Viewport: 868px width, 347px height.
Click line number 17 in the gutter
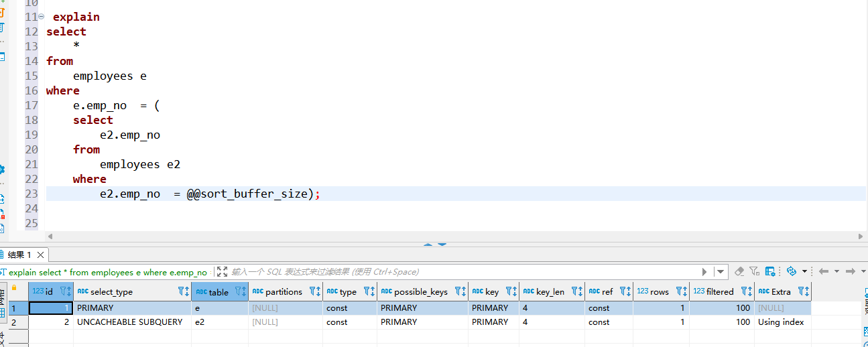tap(32, 105)
